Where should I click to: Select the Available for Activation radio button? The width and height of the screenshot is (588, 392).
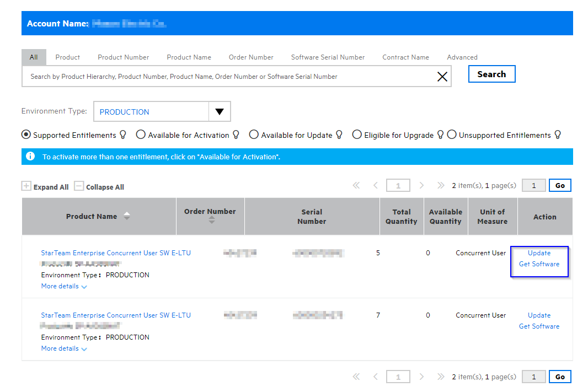[141, 135]
